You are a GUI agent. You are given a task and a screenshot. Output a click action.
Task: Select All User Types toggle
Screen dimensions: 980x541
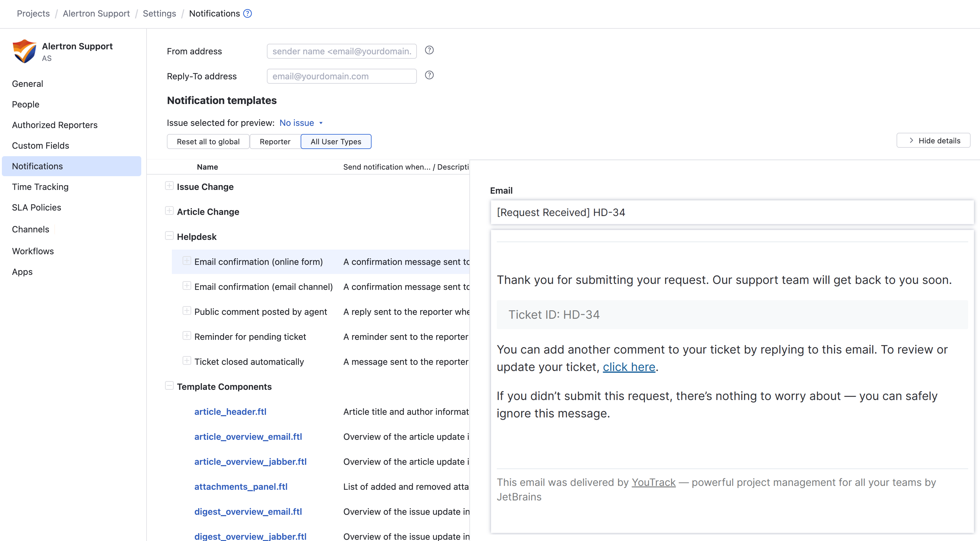336,142
